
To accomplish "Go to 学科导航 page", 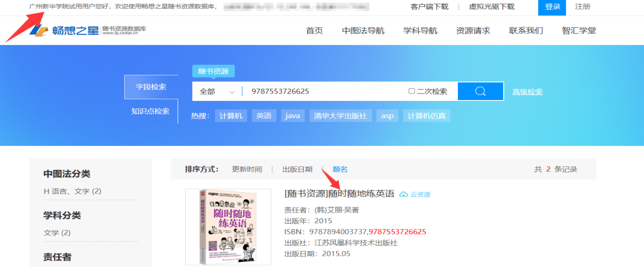I will [x=420, y=31].
